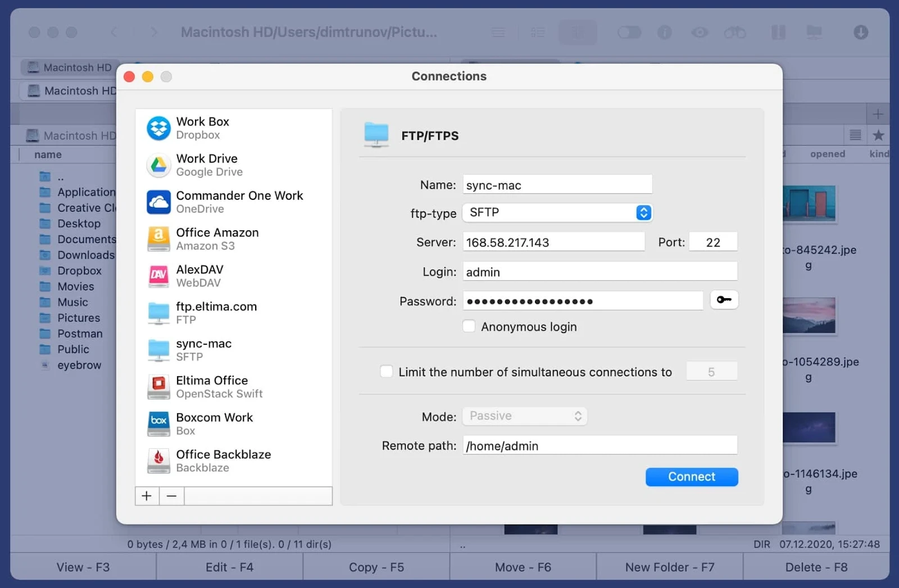This screenshot has height=588, width=899.
Task: Choose the AlexDAV WebDAV connection icon
Action: (158, 276)
